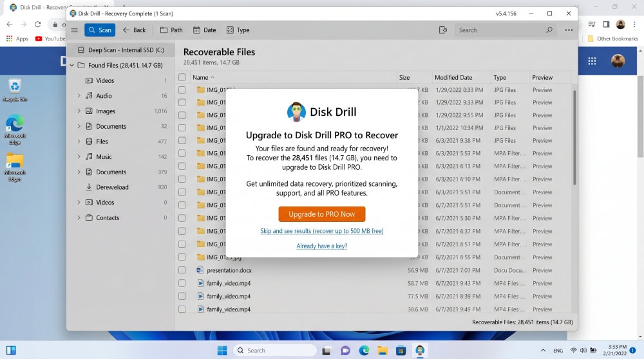644x359 pixels.
Task: Preview the file dated 1/29/2022 9:55 PM
Action: pos(542,115)
